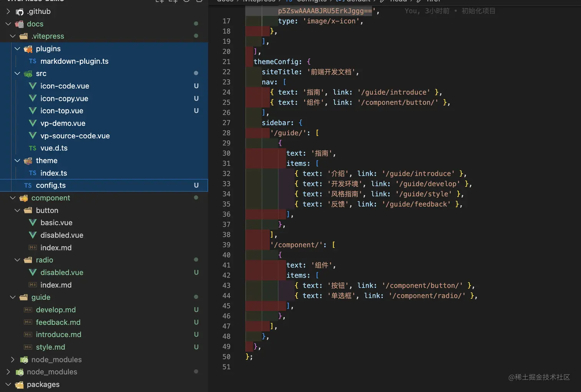Viewport: 581px width, 392px height.
Task: Click the src folder icon
Action: pos(28,73)
